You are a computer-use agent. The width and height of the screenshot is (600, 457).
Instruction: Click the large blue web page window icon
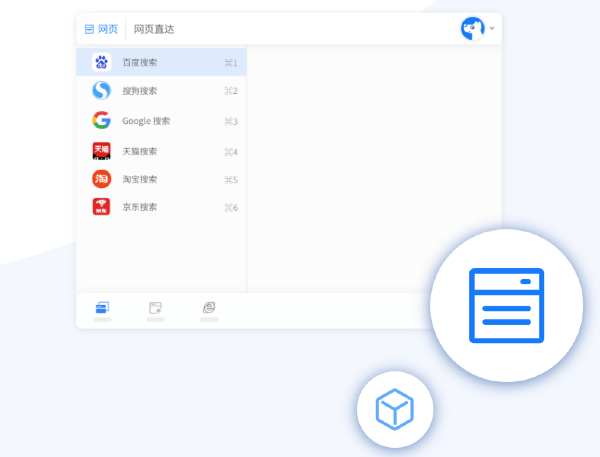point(506,305)
